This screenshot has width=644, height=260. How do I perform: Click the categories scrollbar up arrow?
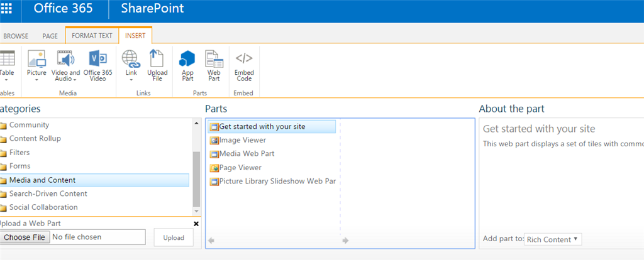(x=196, y=122)
